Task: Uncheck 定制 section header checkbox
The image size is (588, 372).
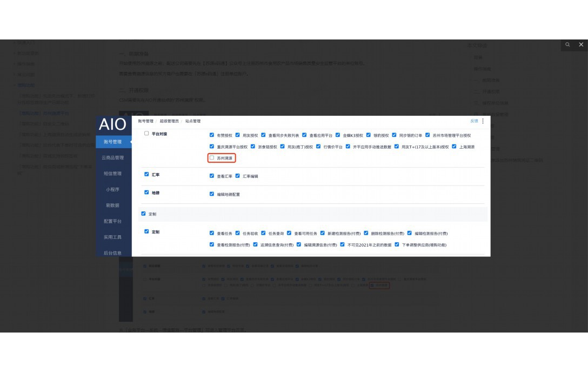Action: (x=143, y=214)
